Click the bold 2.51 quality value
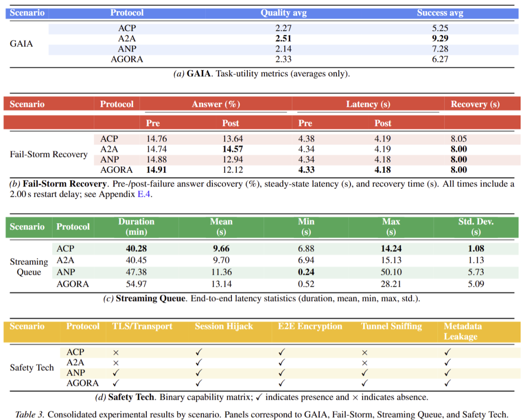Screen dimensions: 525x420 283,38
